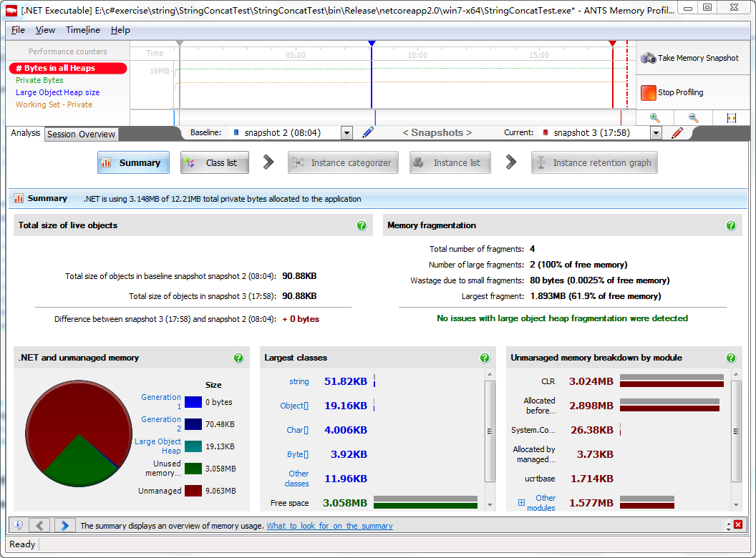Click the red Stop Profiling icon

coord(648,92)
